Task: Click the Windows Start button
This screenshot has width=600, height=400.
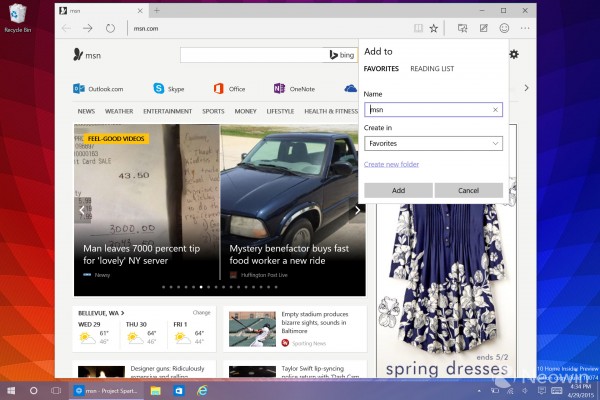Action: tap(12, 389)
